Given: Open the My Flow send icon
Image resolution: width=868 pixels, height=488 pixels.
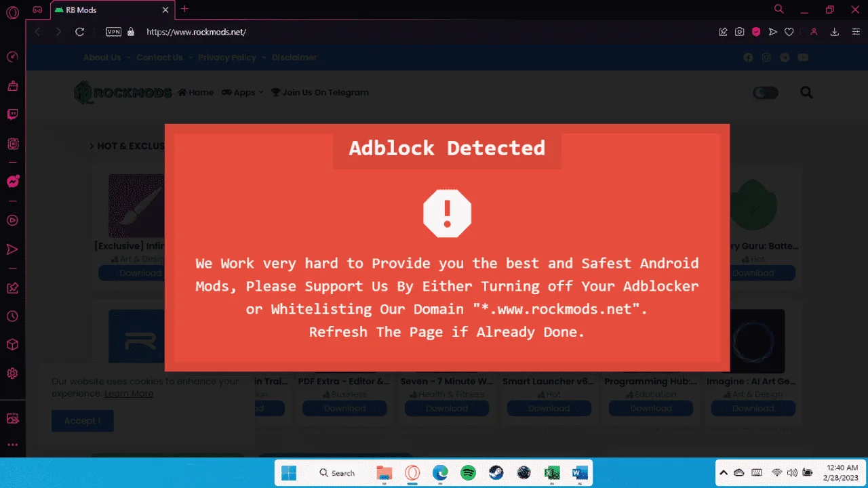Looking at the screenshot, I should coord(772,32).
